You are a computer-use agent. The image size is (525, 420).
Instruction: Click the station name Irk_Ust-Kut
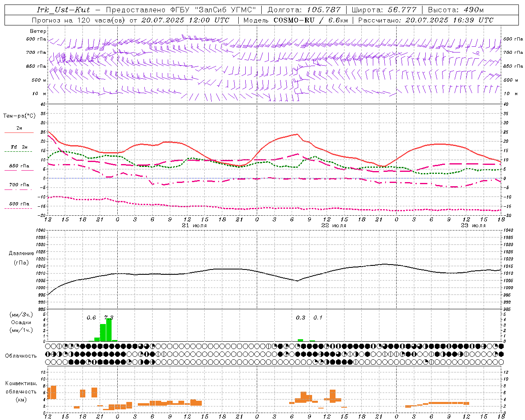tap(63, 10)
